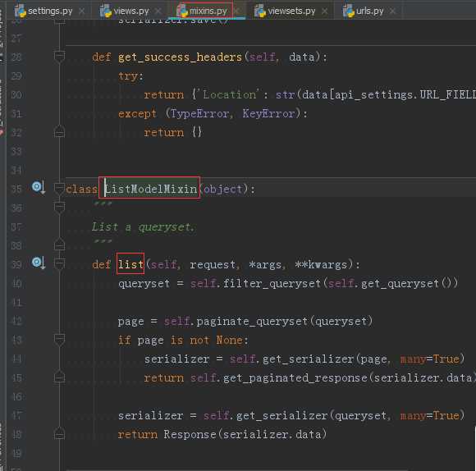
Task: Click the list method name
Action: coord(130,264)
